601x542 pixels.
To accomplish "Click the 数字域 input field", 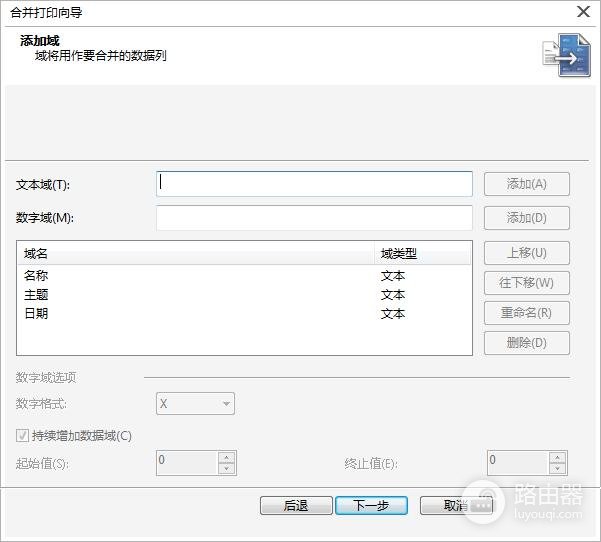I will (x=314, y=218).
